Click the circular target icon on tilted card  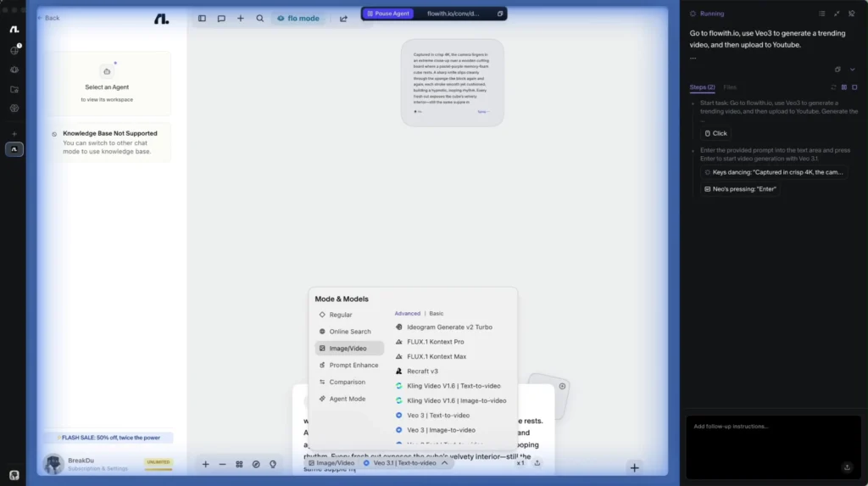[x=562, y=386]
